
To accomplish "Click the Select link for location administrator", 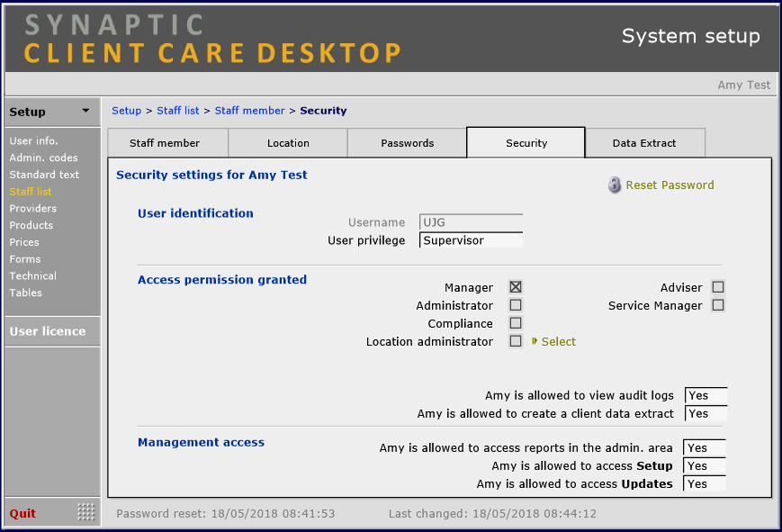I will point(559,341).
